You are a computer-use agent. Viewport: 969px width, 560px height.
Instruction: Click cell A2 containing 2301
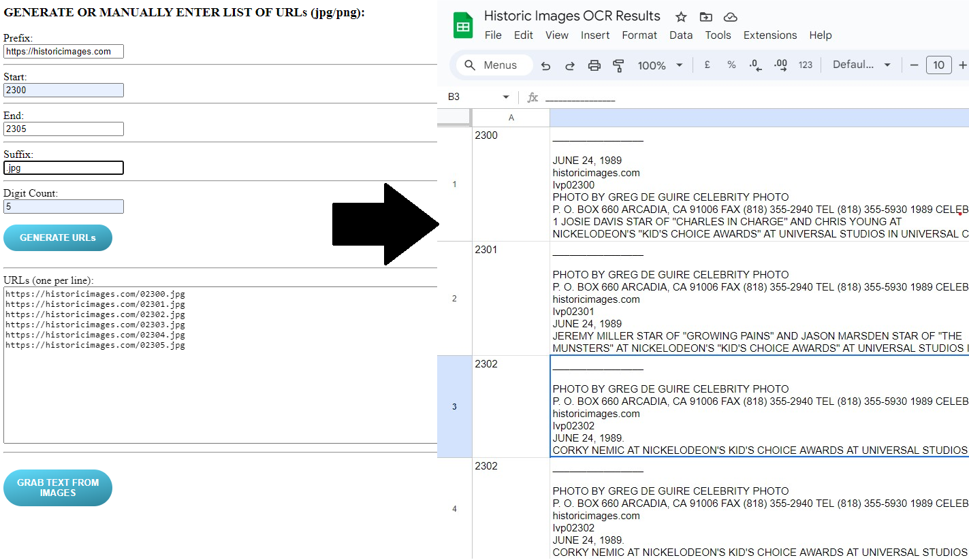pyautogui.click(x=511, y=299)
